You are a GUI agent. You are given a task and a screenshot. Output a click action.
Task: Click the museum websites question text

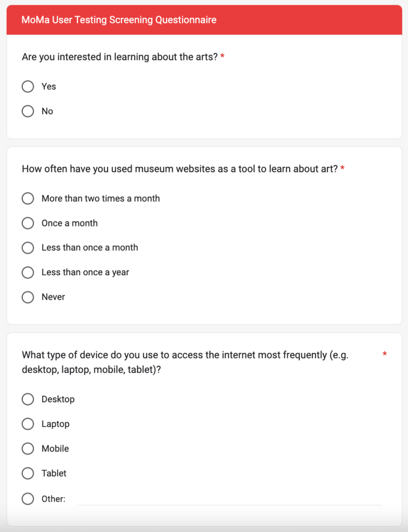(180, 169)
